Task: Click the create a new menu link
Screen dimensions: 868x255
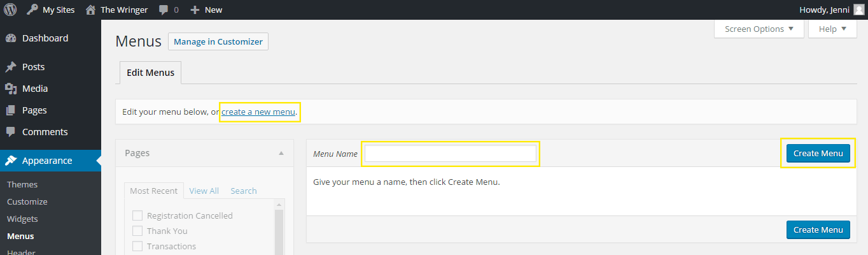Action: (x=258, y=112)
